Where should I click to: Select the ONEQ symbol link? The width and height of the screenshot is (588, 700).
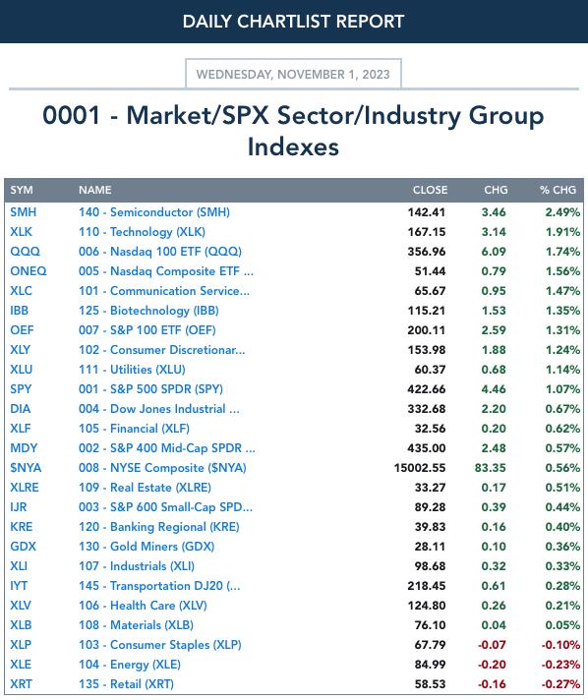29,271
